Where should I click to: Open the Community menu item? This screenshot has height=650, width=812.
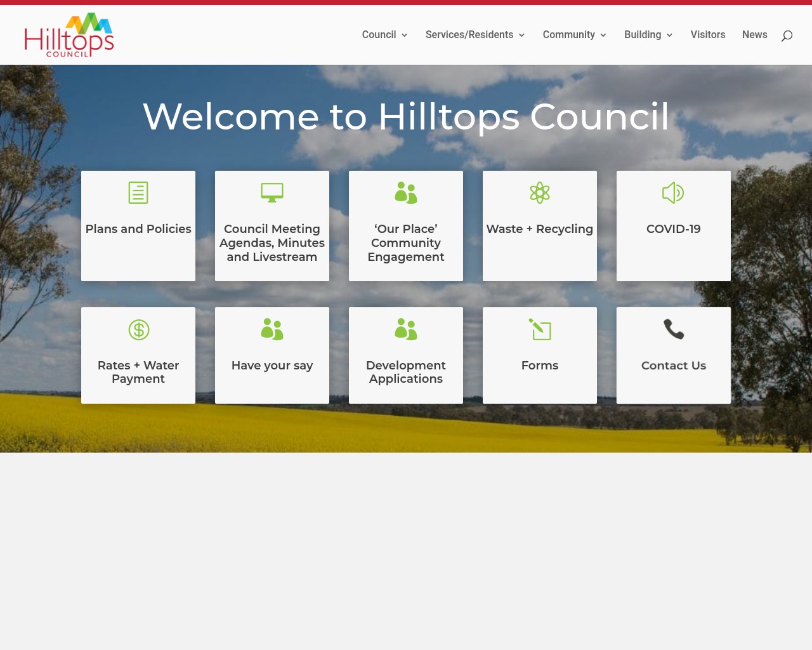(x=568, y=35)
